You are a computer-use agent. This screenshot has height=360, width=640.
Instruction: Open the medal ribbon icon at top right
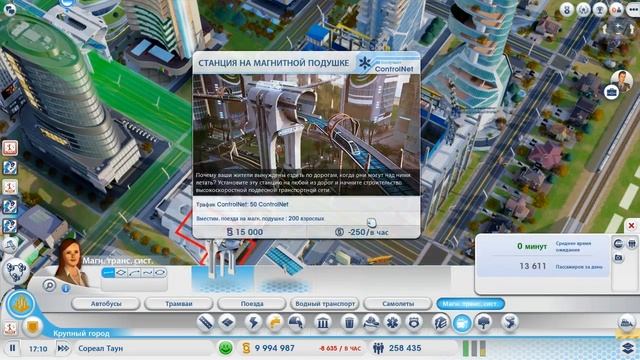pyautogui.click(x=567, y=9)
